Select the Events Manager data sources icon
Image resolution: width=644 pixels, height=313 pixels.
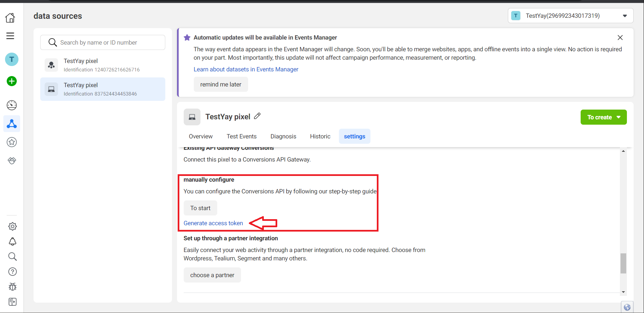pos(12,124)
